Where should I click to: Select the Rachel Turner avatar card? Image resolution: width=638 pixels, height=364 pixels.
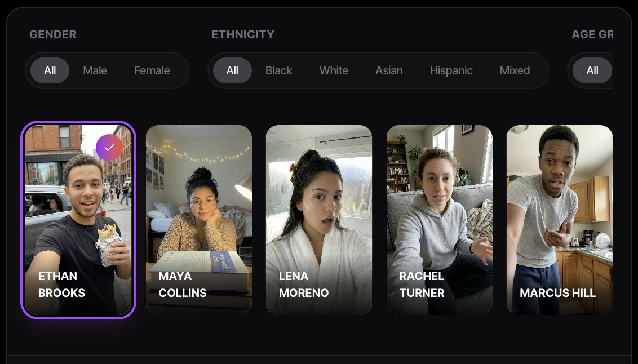(x=440, y=220)
